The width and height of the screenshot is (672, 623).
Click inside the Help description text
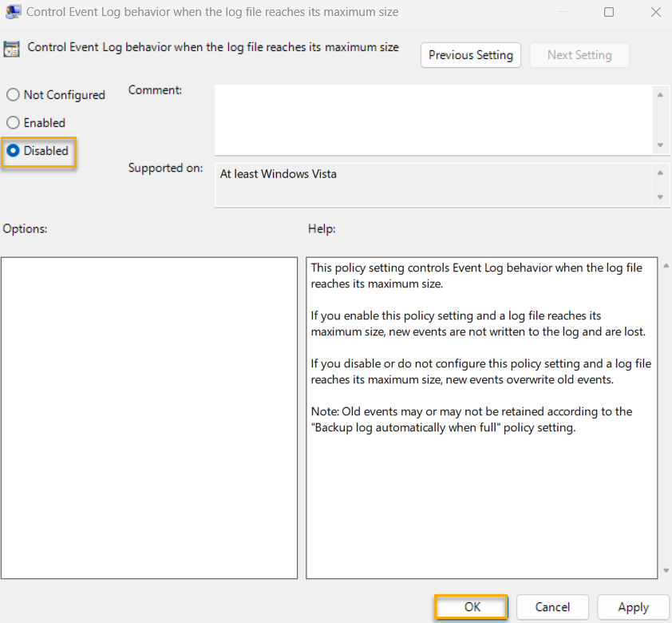(479, 359)
